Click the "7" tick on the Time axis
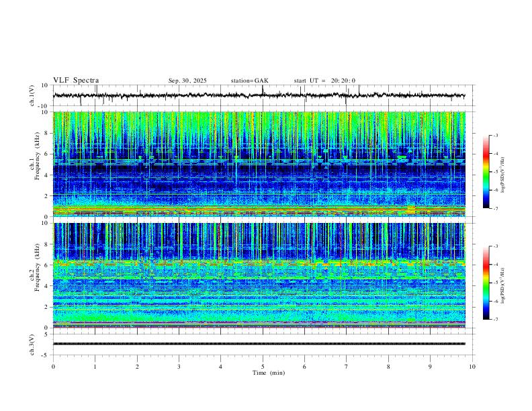The width and height of the screenshot is (532, 411). [x=347, y=367]
